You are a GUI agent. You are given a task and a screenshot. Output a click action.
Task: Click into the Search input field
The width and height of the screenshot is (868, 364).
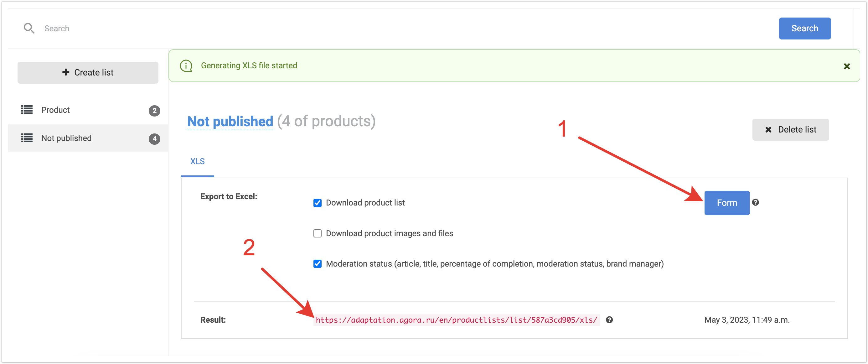coord(404,28)
